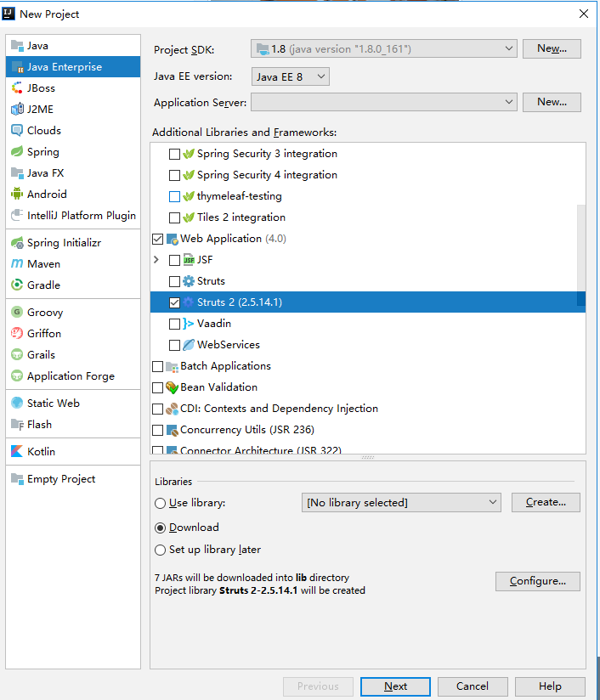Select the Use library radio button

(x=160, y=504)
